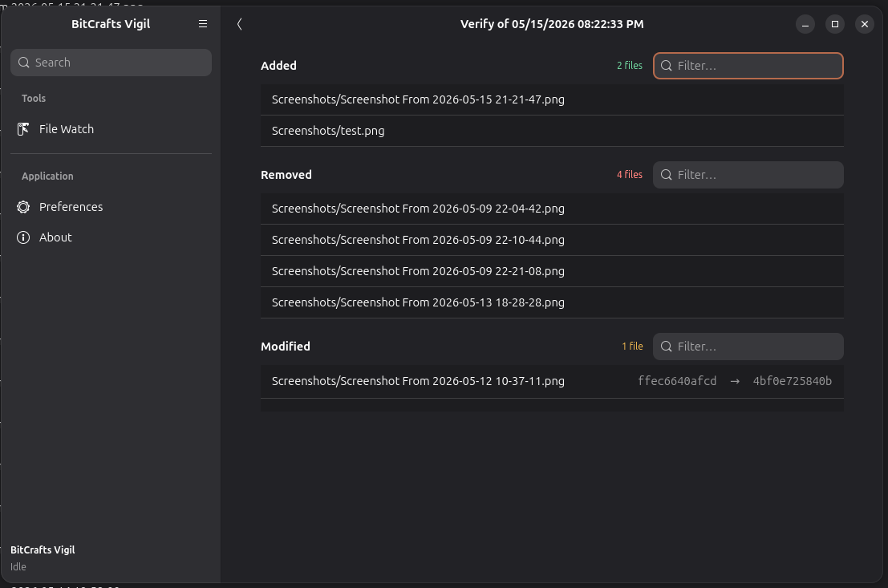Click the '2 files' count label

pyautogui.click(x=630, y=66)
